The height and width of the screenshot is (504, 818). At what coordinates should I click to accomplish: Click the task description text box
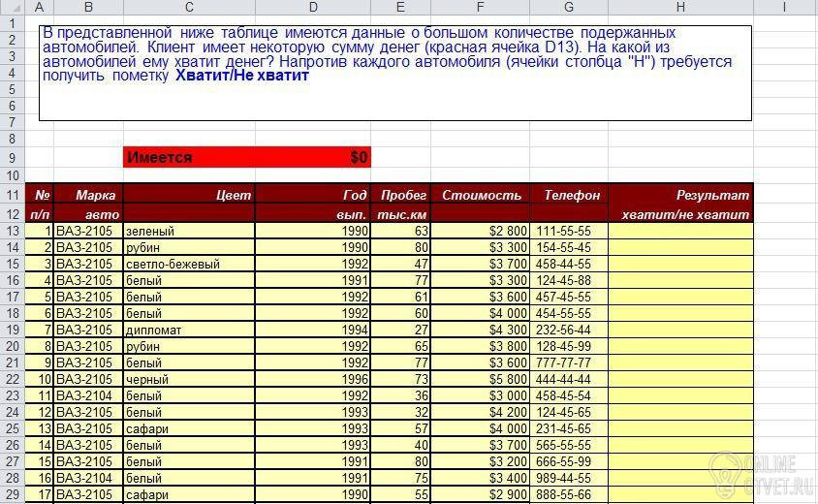point(395,73)
